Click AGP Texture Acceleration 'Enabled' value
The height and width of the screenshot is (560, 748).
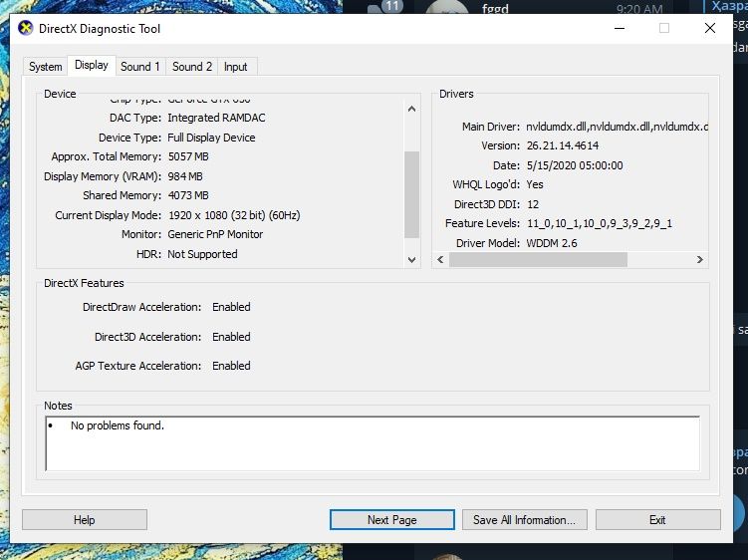(x=231, y=366)
